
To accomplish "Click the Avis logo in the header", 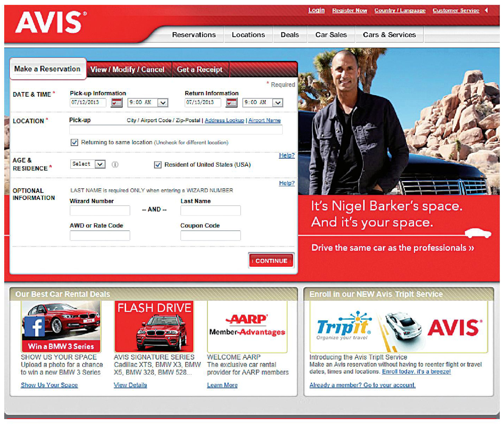I will [51, 23].
